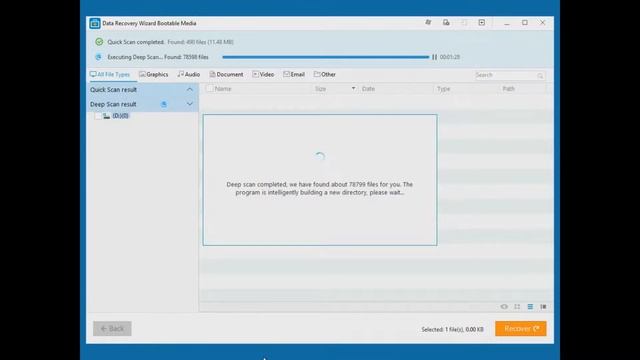
Task: Tick the checkbox beside drive (D:)(0)
Action: tap(98, 116)
